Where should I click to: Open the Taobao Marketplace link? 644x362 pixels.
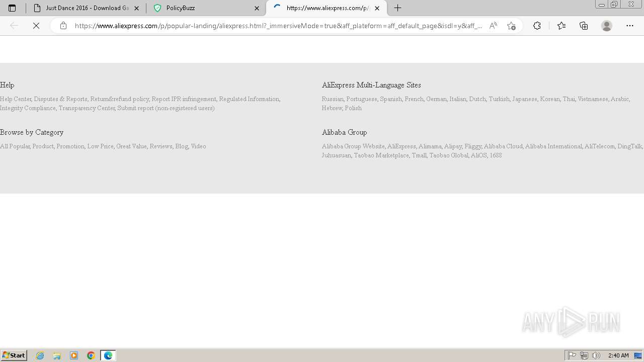[381, 155]
